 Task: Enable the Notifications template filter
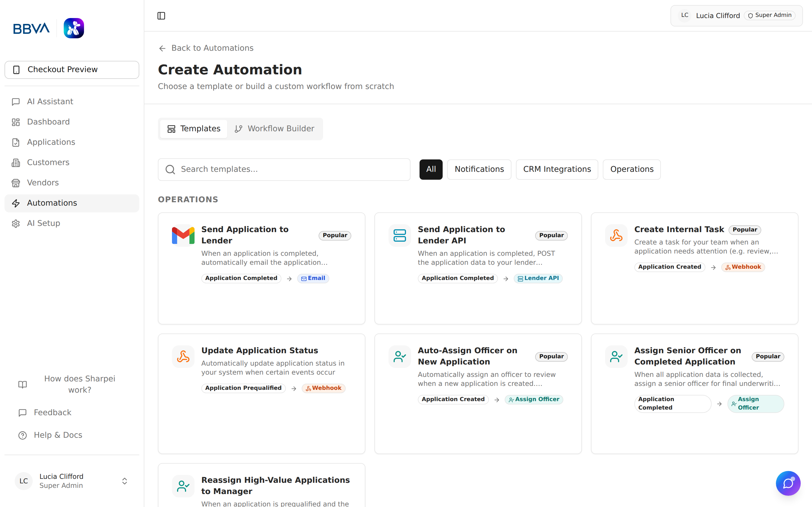[479, 169]
